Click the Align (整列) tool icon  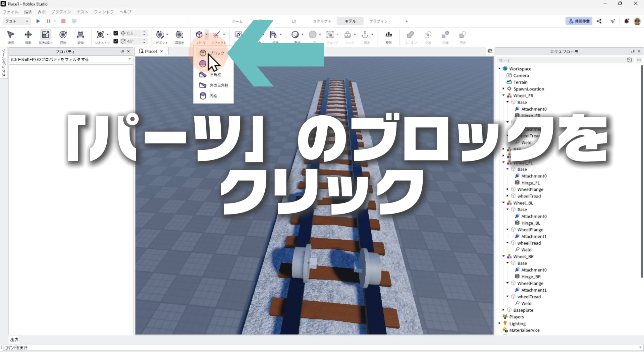click(388, 35)
